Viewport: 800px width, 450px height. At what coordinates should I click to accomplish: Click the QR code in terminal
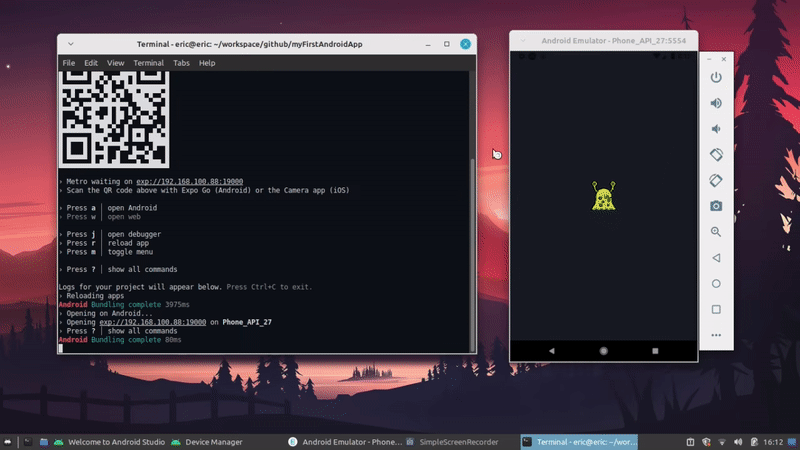tap(114, 119)
